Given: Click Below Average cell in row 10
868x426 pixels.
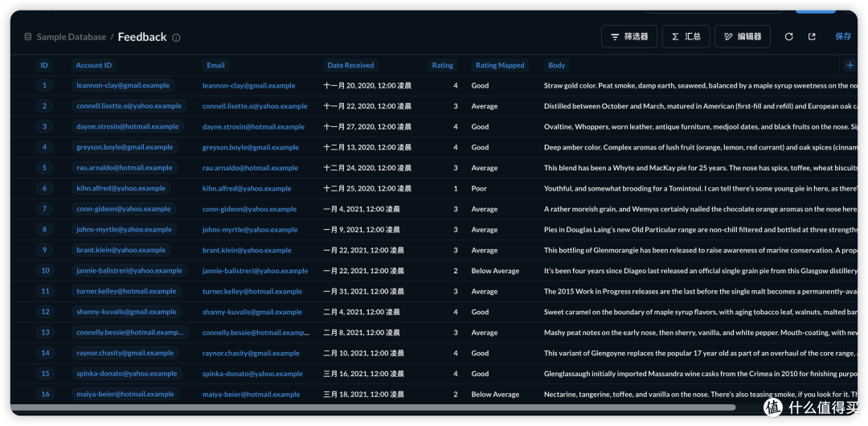Looking at the screenshot, I should tap(495, 271).
